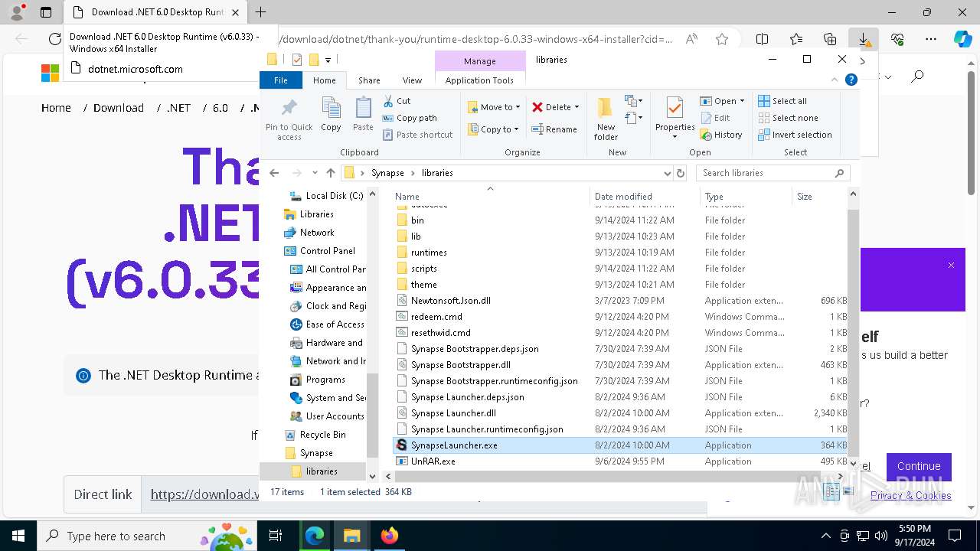Click Edge favorites star in address bar
This screenshot has width=980, height=551.
coord(722,39)
